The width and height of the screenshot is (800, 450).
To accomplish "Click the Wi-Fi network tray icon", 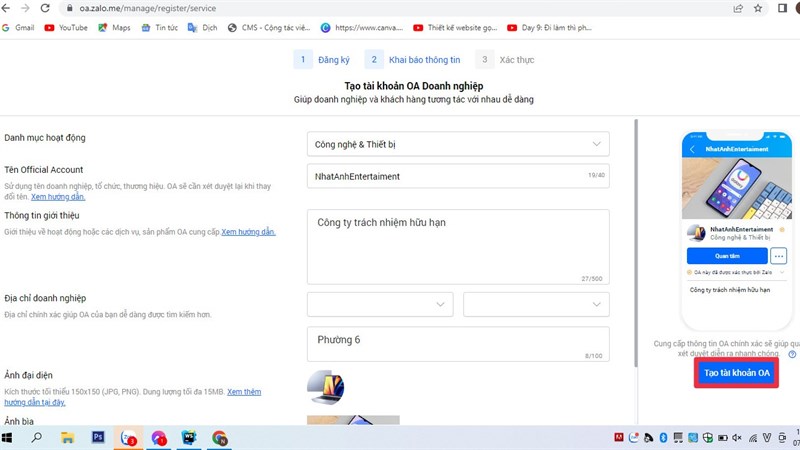I will click(753, 438).
